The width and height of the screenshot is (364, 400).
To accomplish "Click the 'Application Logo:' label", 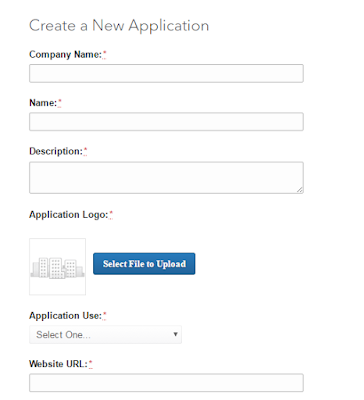I will point(69,215).
